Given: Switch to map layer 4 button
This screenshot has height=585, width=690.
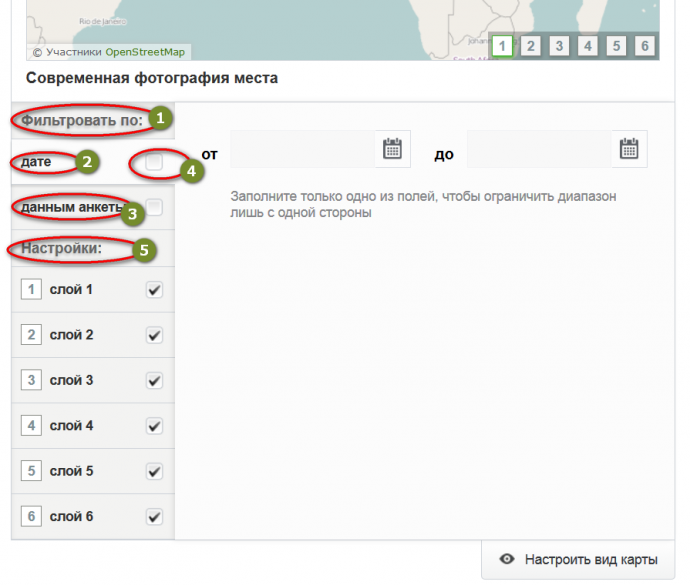Looking at the screenshot, I should pos(588,46).
